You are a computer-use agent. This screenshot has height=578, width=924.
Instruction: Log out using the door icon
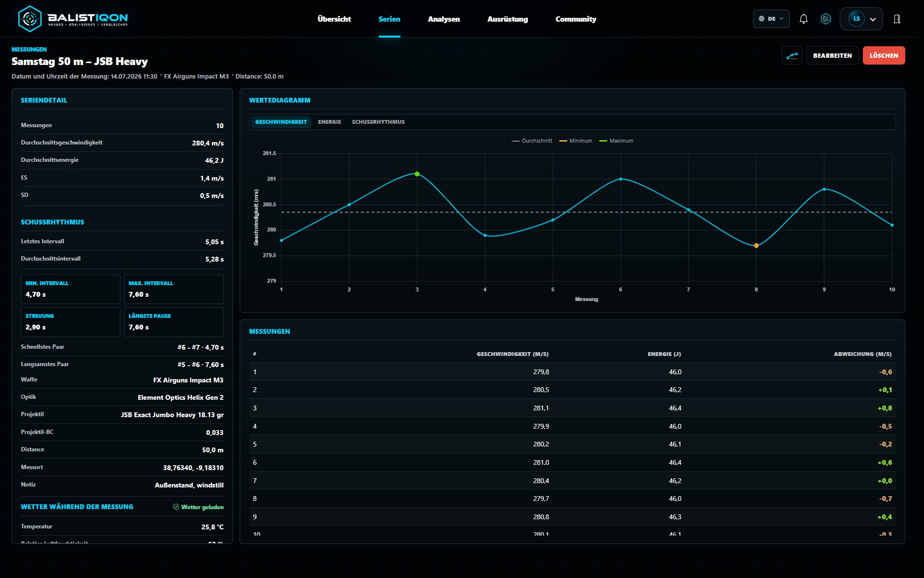(x=897, y=19)
